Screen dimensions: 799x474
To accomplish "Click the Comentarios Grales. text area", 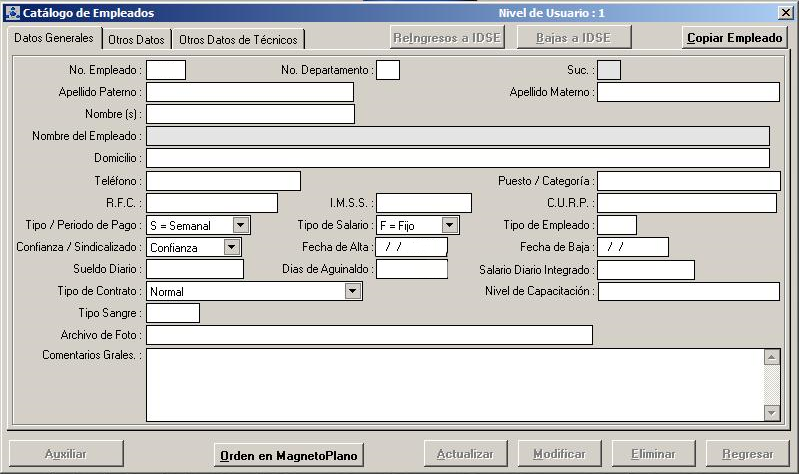I will [x=455, y=384].
